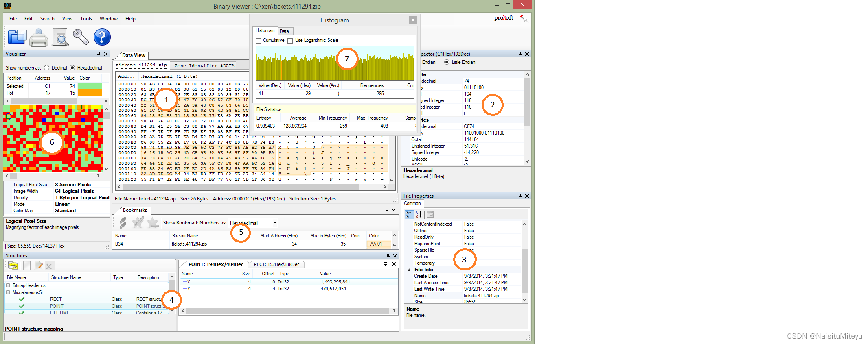Open the Window menu
The height and width of the screenshot is (344, 868).
(x=109, y=19)
